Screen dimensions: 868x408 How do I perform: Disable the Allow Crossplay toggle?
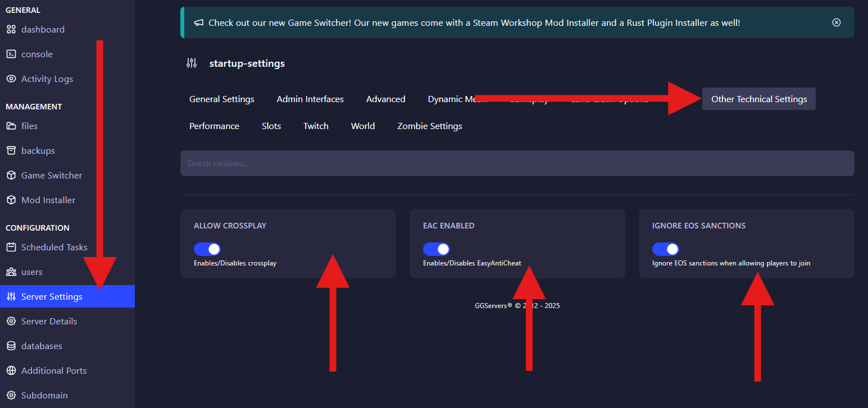(207, 249)
